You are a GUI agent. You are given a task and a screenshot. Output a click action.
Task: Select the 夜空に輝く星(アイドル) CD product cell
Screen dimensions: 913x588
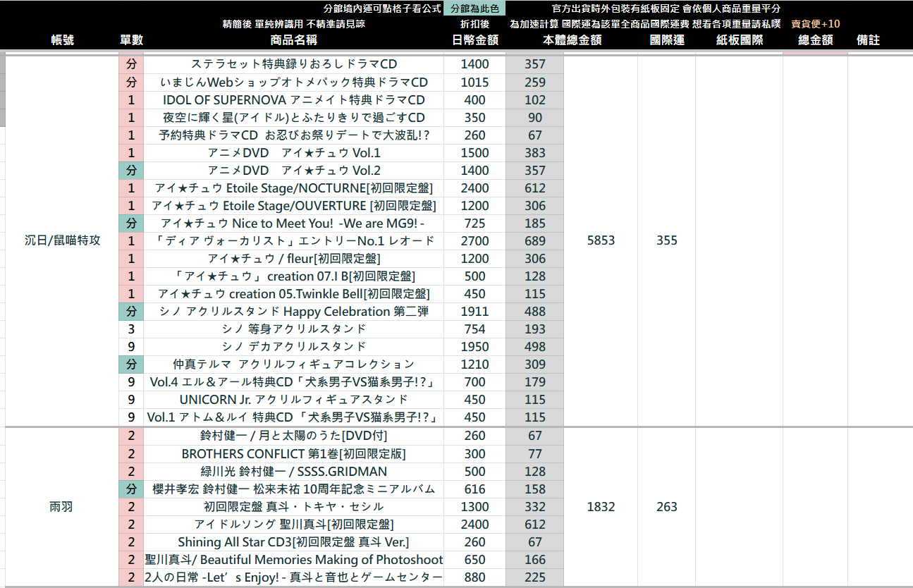[293, 117]
